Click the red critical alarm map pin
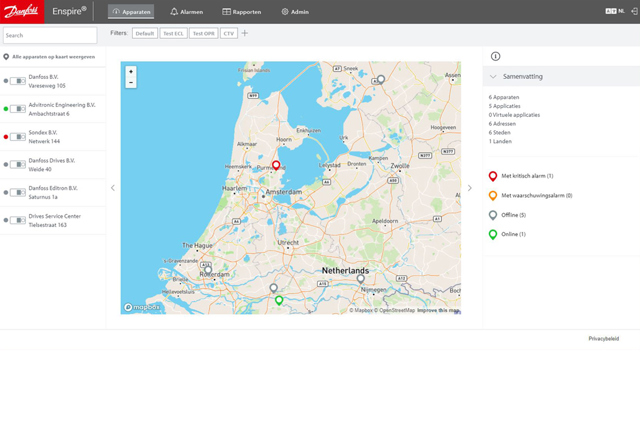 277,166
